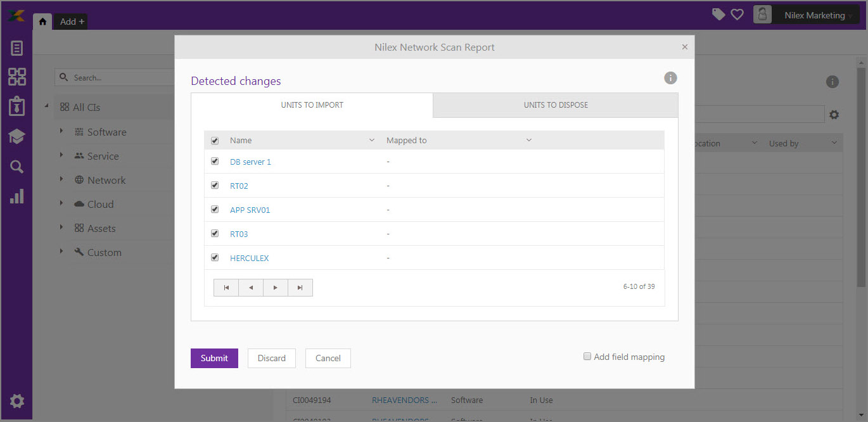
Task: Expand the Cloud tree node arrow
Action: 61,203
